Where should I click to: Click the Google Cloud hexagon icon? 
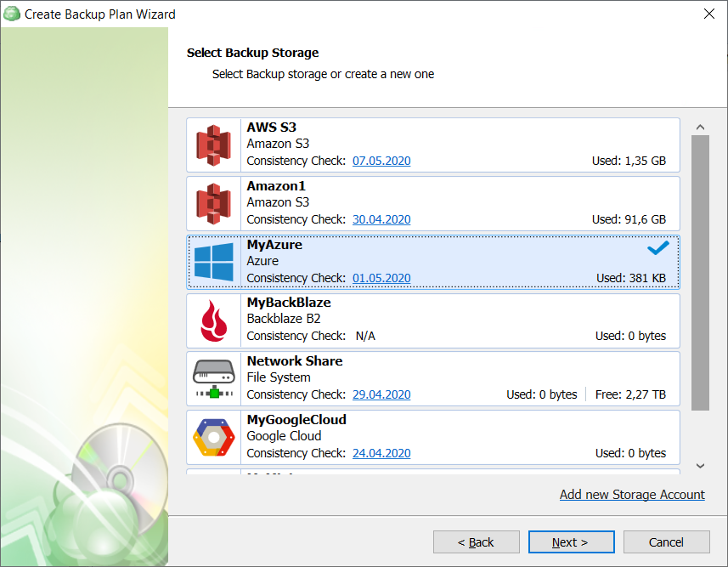(213, 438)
